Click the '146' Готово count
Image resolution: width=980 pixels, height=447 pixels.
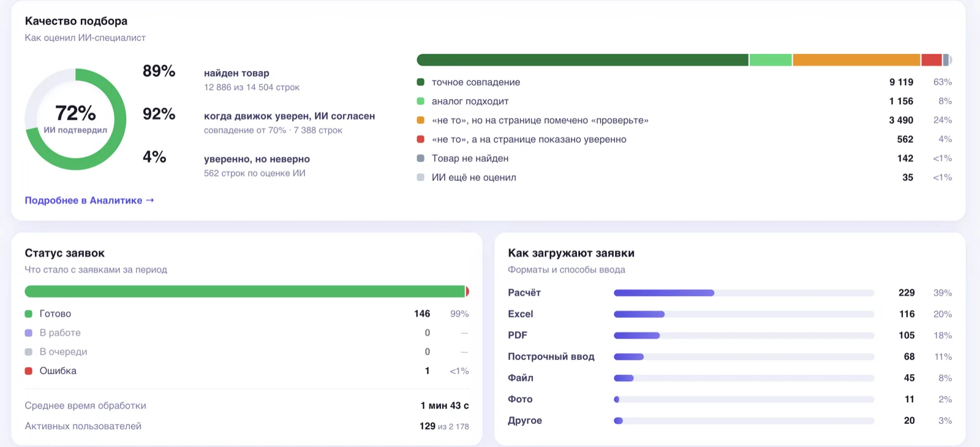pos(422,314)
